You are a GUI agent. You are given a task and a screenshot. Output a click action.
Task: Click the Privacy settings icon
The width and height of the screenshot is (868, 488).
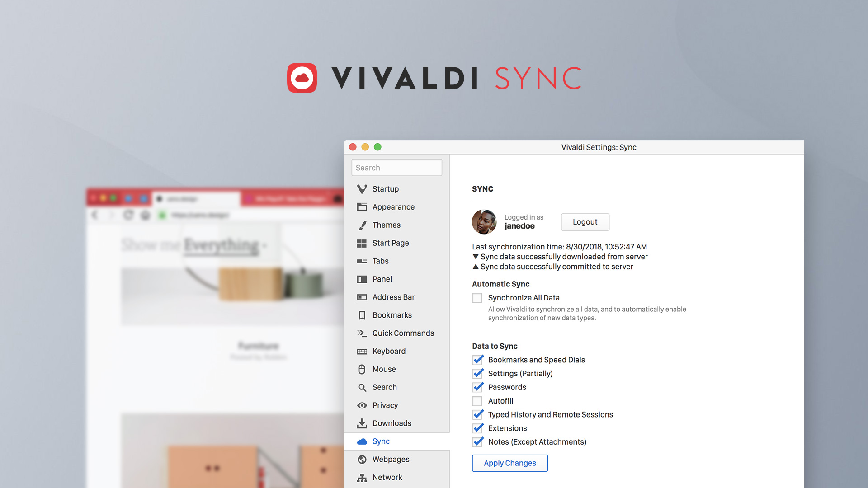coord(363,405)
